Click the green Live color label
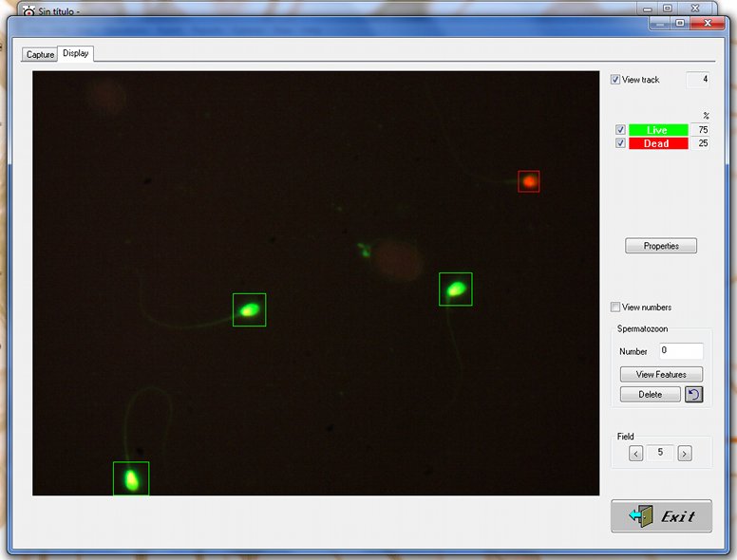Screen dimensions: 737x560 [x=658, y=130]
